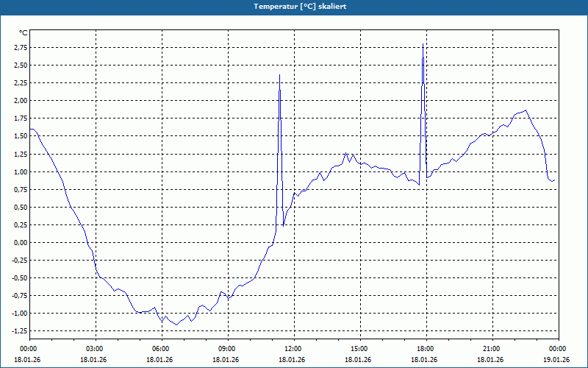Click the 1,75 y-axis label
Image resolution: width=588 pixels, height=368 pixels.
pyautogui.click(x=21, y=118)
